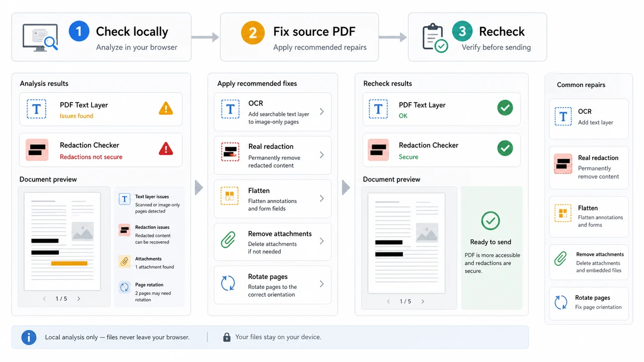
Task: Go to next page in Analysis document preview
Action: click(78, 299)
